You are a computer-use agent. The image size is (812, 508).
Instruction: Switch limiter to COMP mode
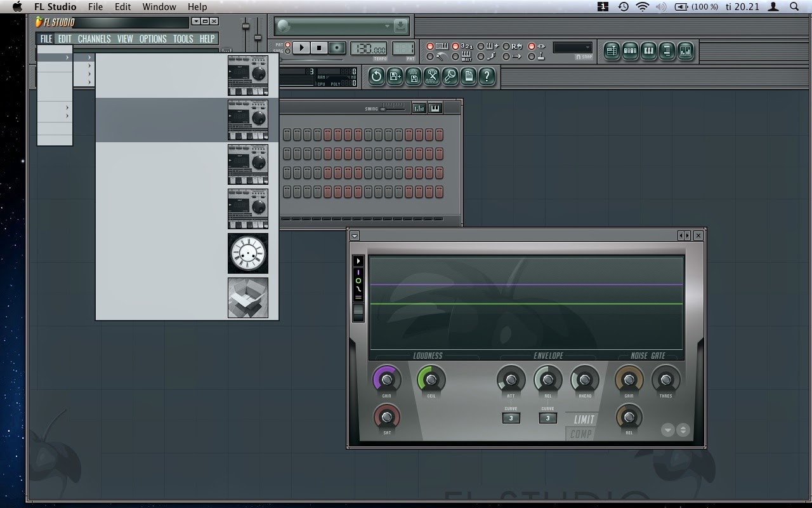(x=580, y=434)
